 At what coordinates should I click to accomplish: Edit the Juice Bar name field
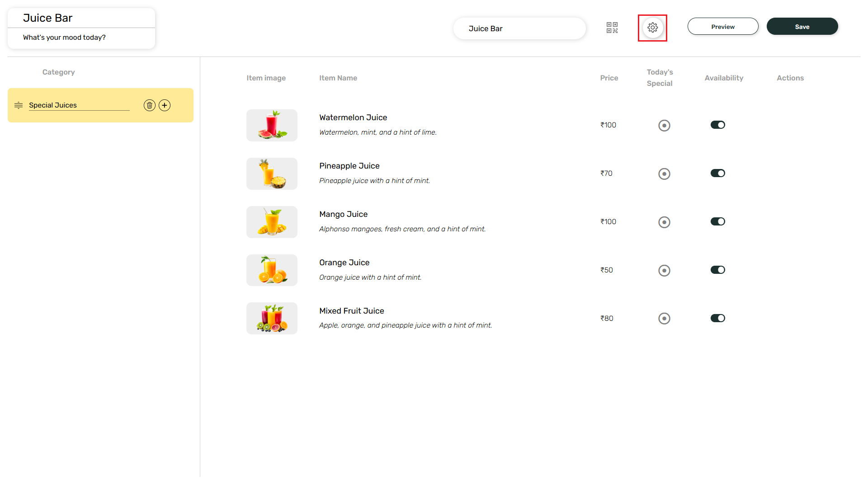click(x=519, y=28)
